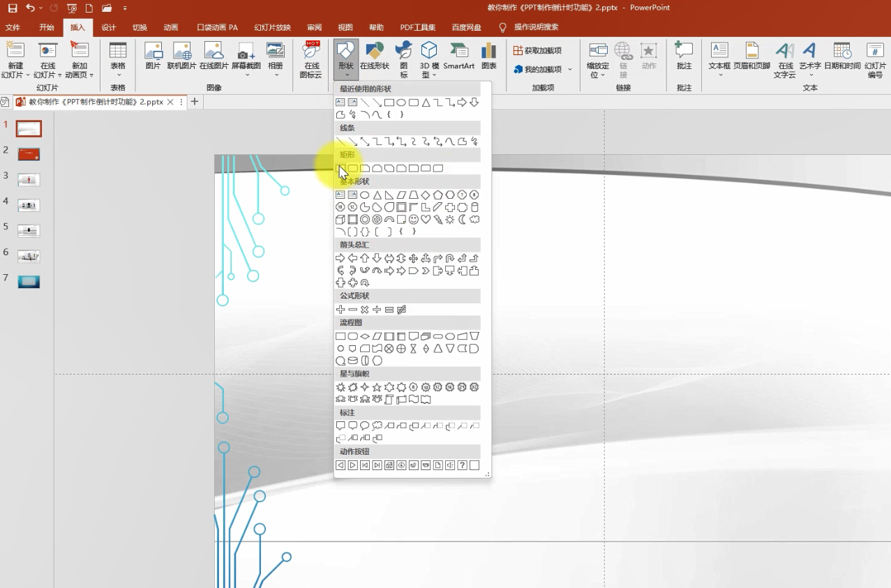Select the sun shape in 基本形状
Image resolution: width=891 pixels, height=588 pixels.
point(450,220)
